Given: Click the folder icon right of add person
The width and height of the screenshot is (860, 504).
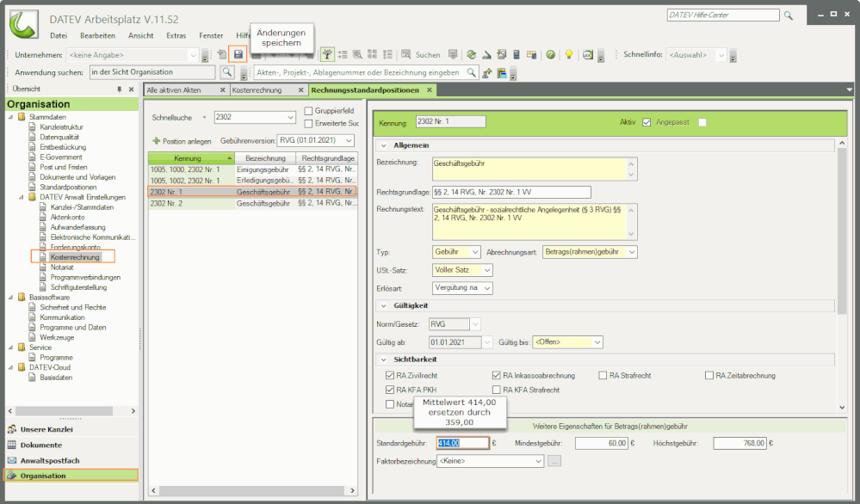Looking at the screenshot, I should (501, 73).
